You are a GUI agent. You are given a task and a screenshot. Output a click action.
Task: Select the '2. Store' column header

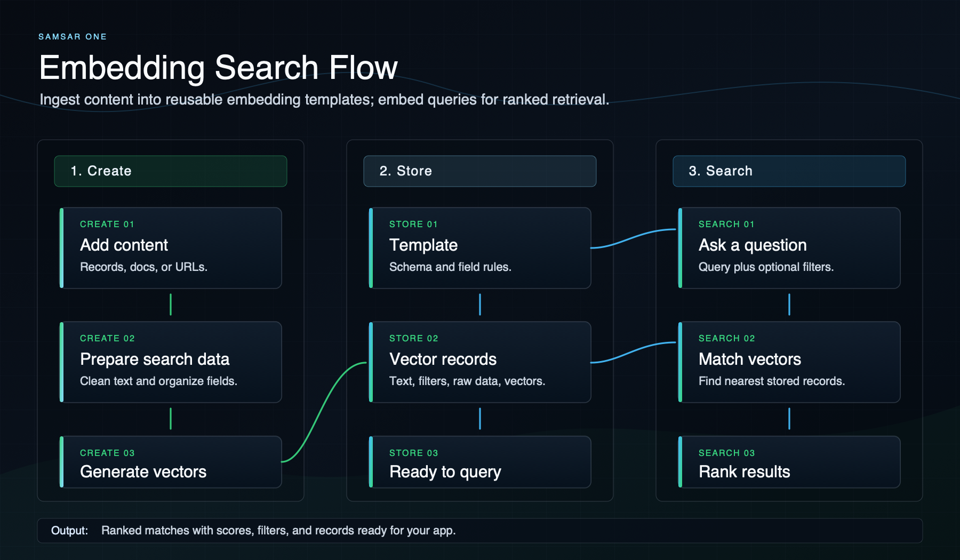point(479,171)
